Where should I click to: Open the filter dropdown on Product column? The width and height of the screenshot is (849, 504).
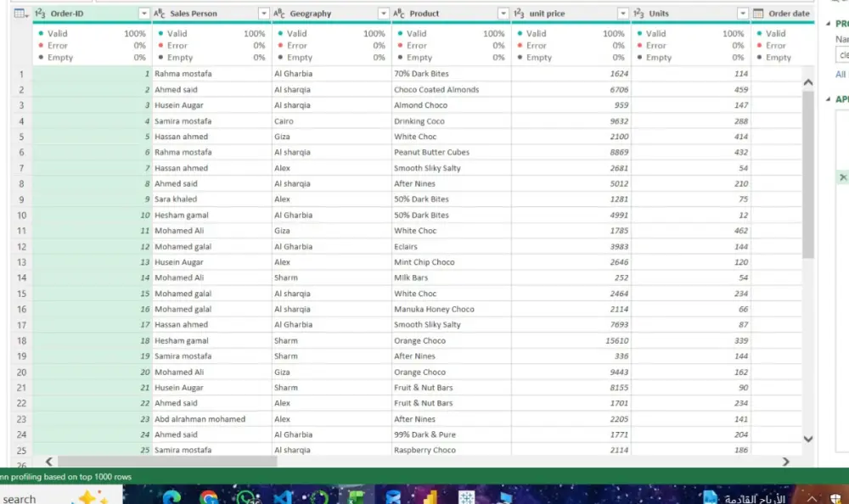[503, 13]
